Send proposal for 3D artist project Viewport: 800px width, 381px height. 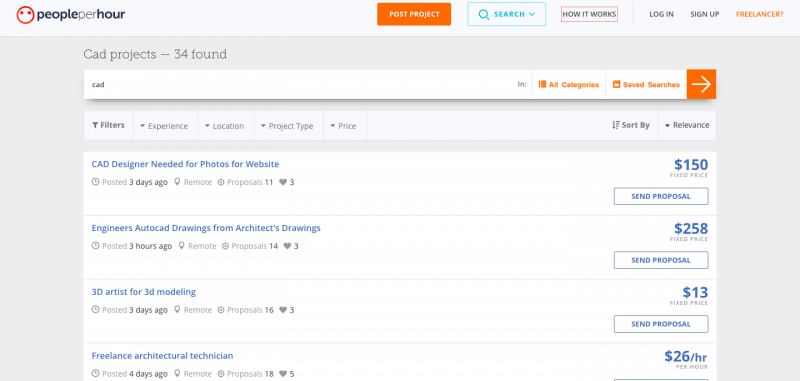pos(661,324)
